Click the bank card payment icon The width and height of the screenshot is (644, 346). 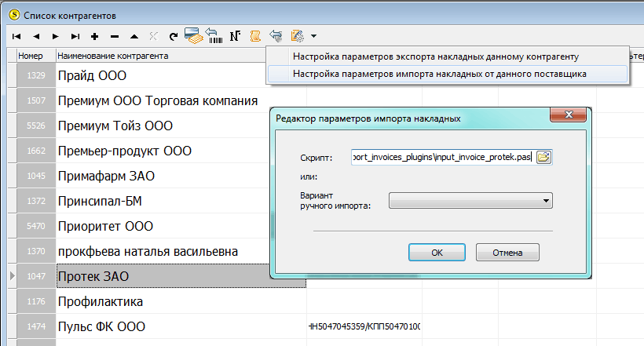(193, 36)
